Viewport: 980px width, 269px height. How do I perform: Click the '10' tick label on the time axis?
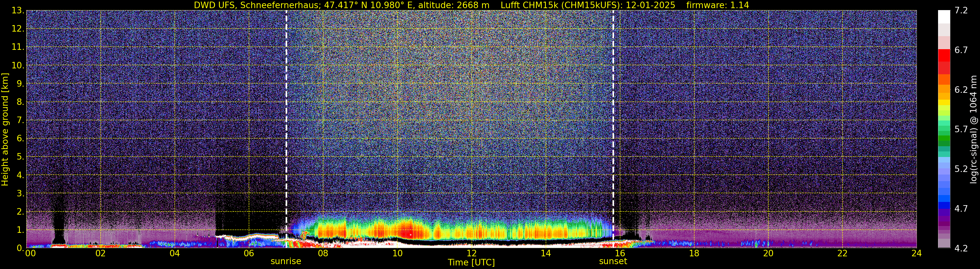point(397,253)
